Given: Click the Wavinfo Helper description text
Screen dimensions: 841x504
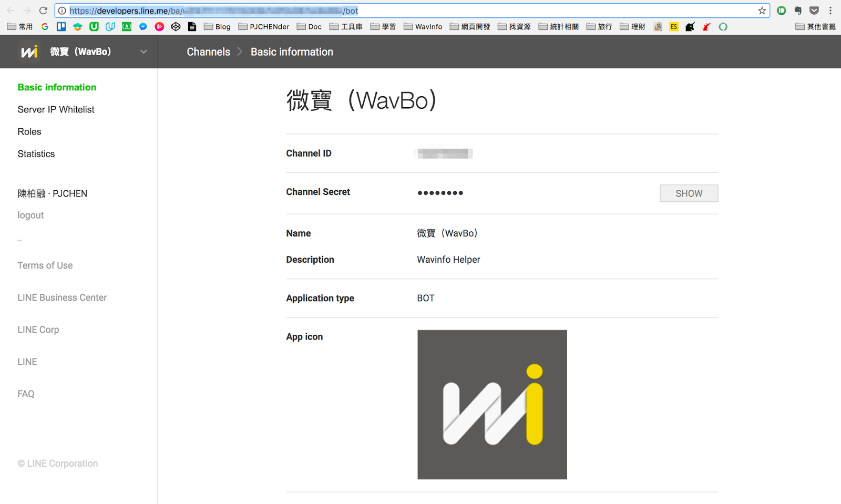Looking at the screenshot, I should [448, 260].
